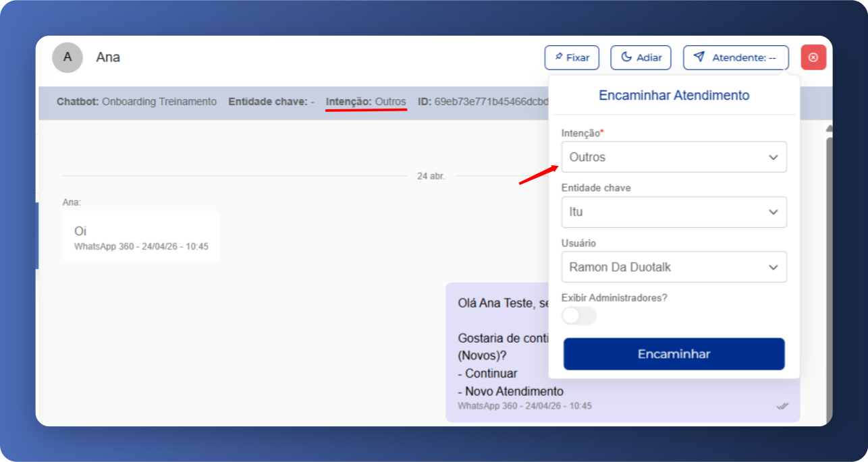This screenshot has height=462, width=868.
Task: Click the Adiar label in the header
Action: (x=649, y=58)
